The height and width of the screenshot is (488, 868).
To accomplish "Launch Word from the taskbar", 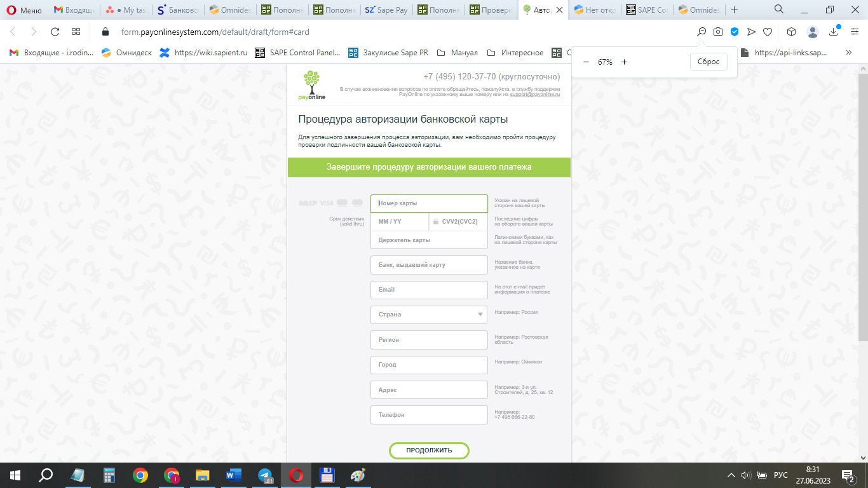I will click(x=234, y=475).
